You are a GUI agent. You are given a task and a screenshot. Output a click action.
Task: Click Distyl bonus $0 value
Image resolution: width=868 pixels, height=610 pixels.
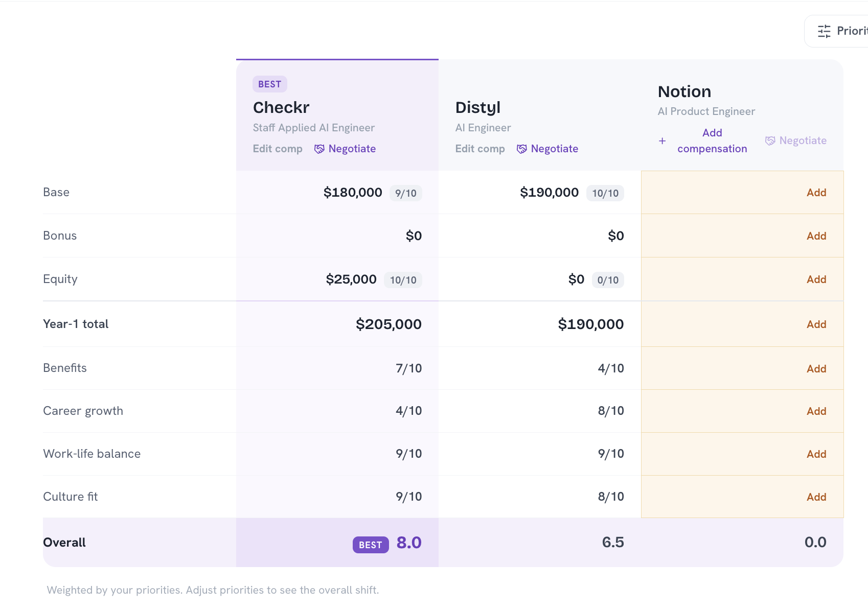coord(616,236)
